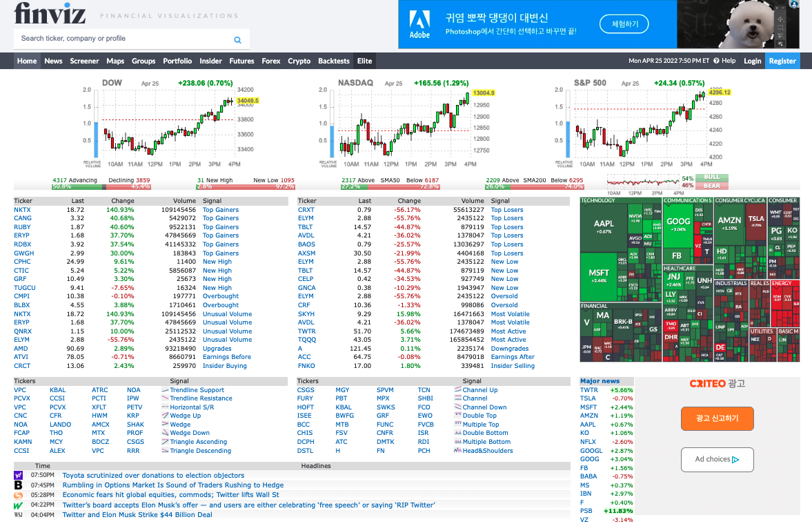Click the Channel Down pattern icon

(458, 407)
